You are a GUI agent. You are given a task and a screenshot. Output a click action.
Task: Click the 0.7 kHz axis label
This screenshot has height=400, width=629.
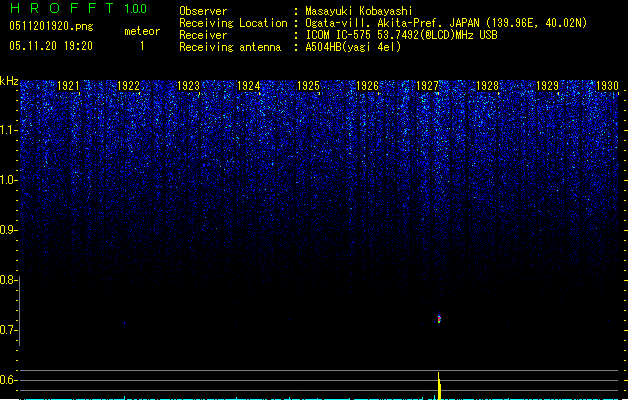click(8, 330)
